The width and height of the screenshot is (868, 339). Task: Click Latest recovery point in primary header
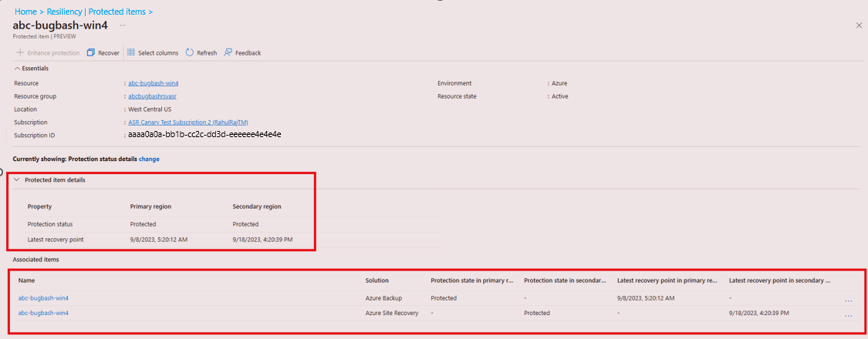[x=668, y=281]
